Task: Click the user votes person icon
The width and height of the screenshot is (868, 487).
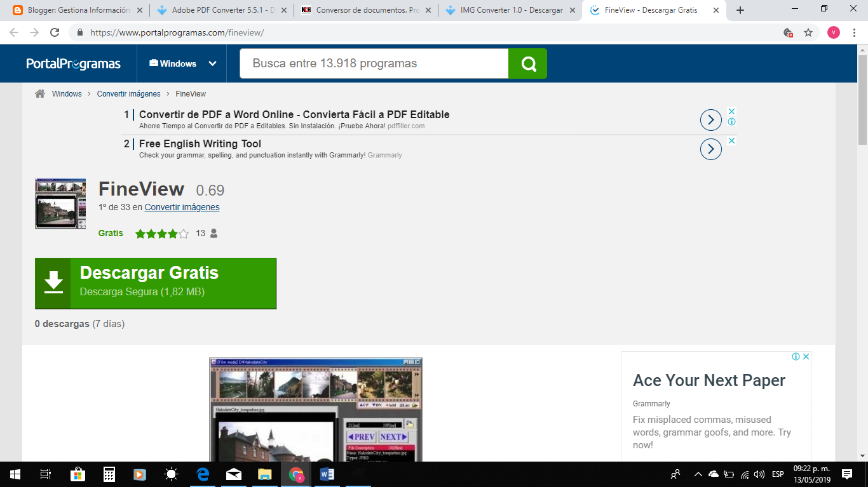Action: pos(214,234)
